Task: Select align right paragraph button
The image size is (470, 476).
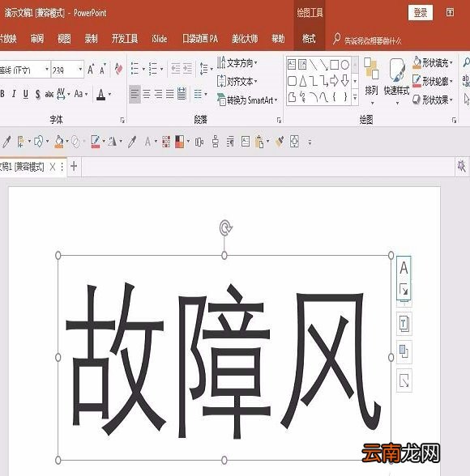Action: [158, 94]
